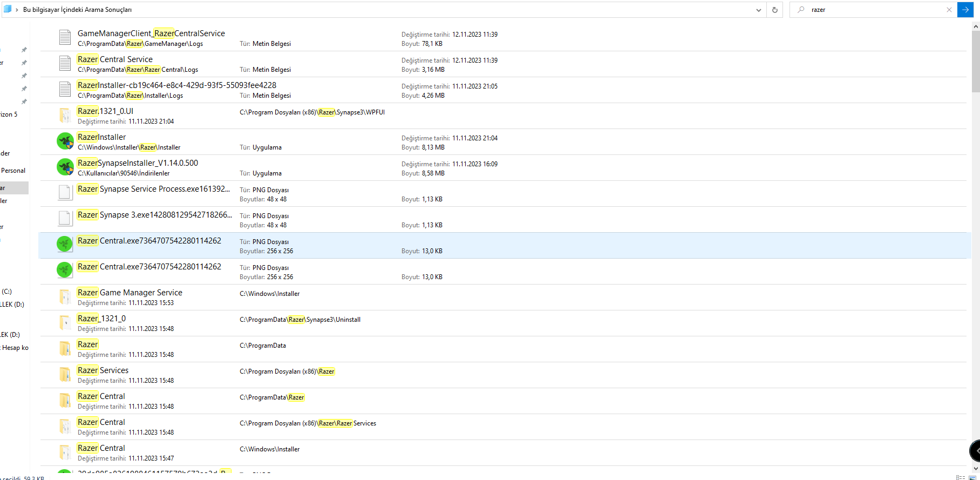Select the Razer Central Service log file icon

coord(65,63)
